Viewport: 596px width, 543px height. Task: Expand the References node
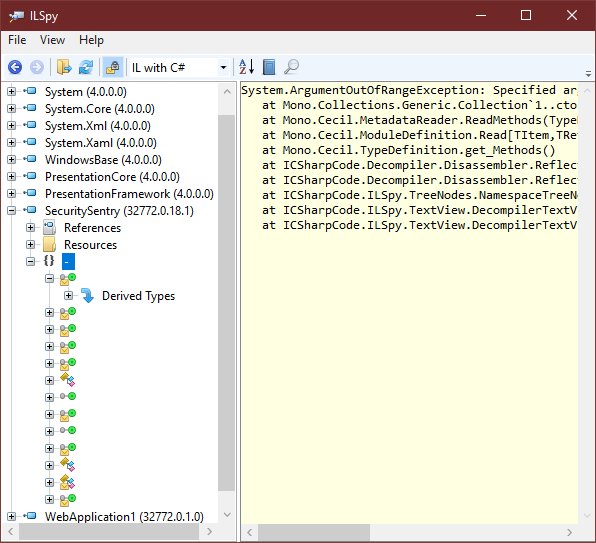coord(30,228)
